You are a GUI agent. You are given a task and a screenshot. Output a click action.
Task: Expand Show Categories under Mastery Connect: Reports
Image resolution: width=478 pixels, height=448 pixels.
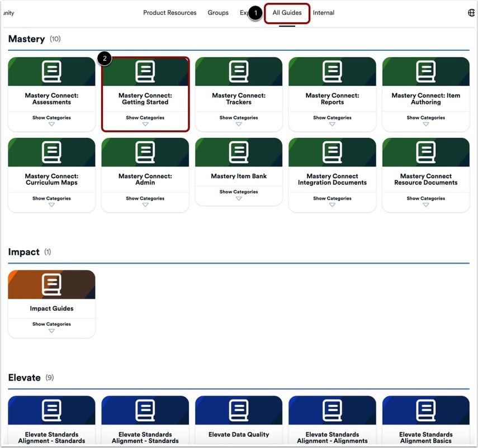(x=332, y=120)
